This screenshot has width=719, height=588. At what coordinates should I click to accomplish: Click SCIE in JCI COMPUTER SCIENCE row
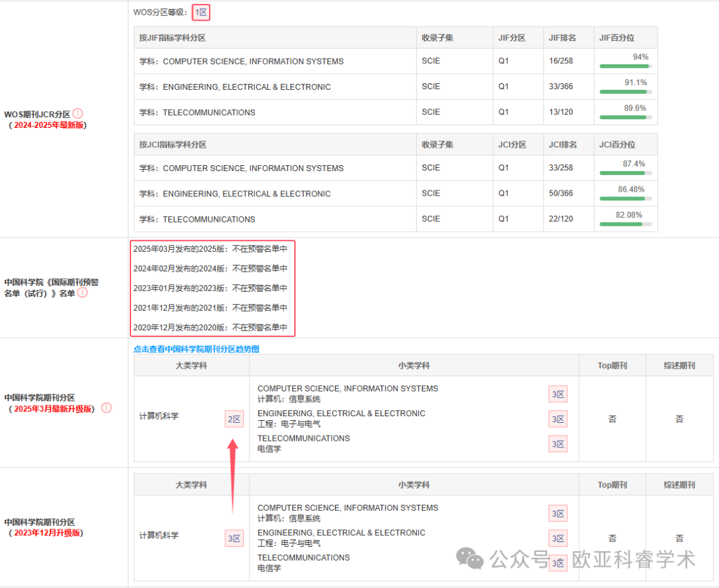click(x=431, y=167)
